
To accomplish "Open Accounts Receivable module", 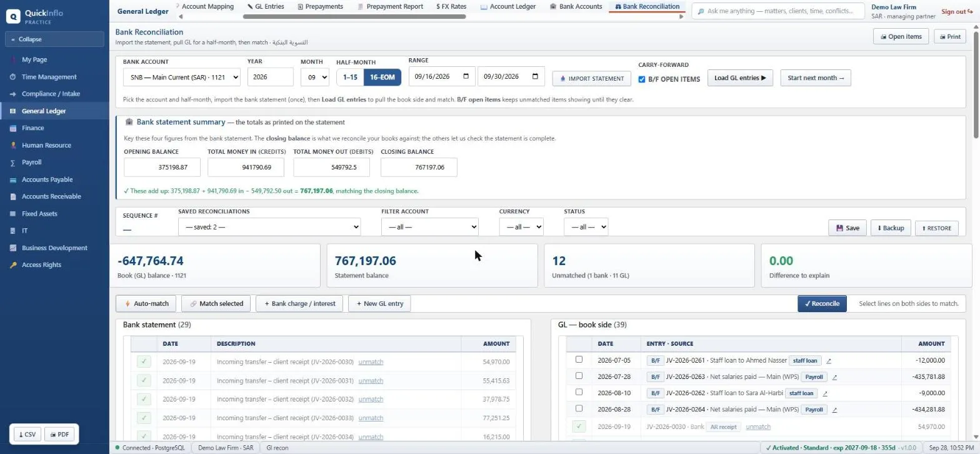I will click(x=51, y=196).
